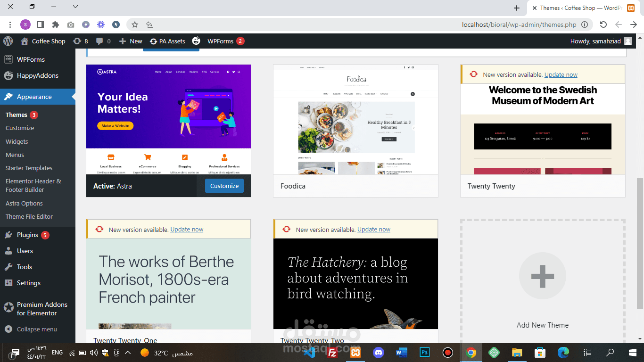Viewport: 644px width, 362px height.
Task: Open the comments bubble in admin bar
Action: 103,41
